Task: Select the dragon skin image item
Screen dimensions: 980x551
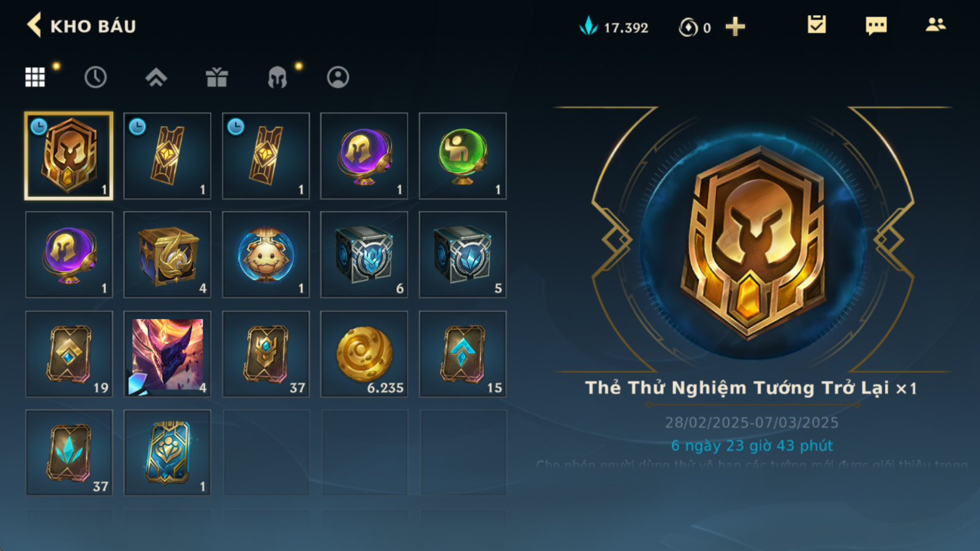Action: pos(167,354)
